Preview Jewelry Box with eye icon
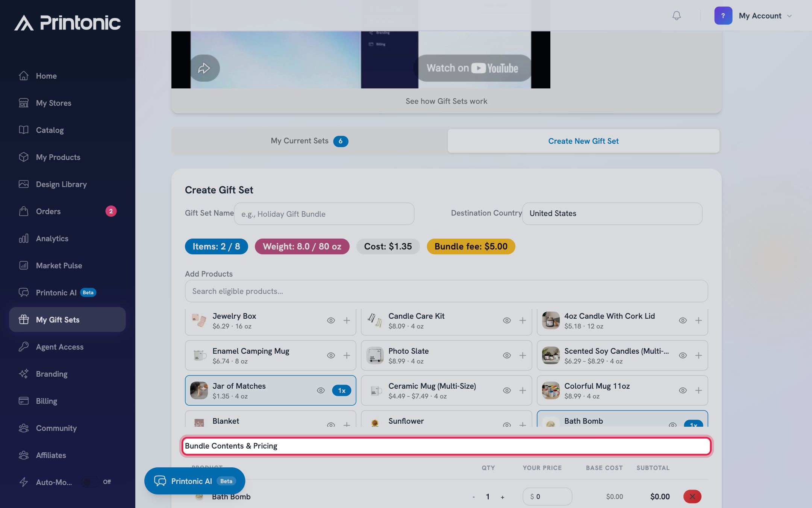812x508 pixels. coord(331,321)
